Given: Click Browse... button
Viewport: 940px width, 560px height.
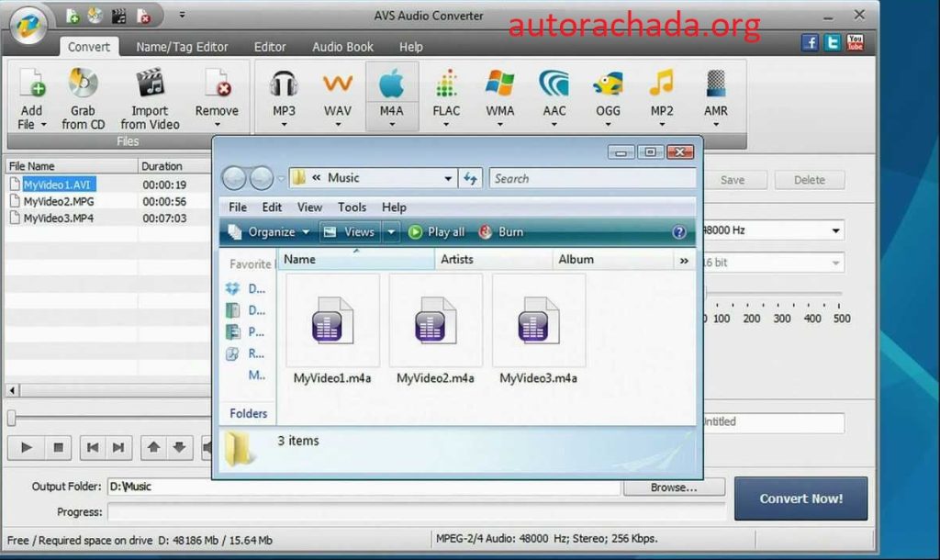Looking at the screenshot, I should point(674,487).
